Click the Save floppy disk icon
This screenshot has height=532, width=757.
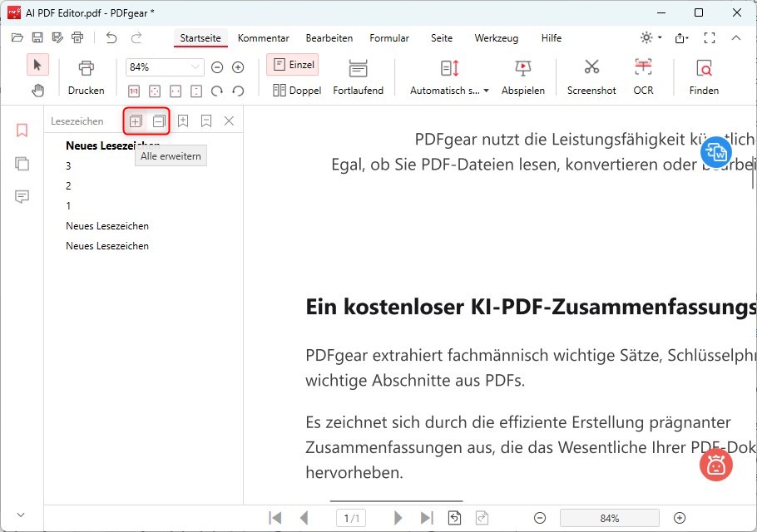tap(37, 37)
